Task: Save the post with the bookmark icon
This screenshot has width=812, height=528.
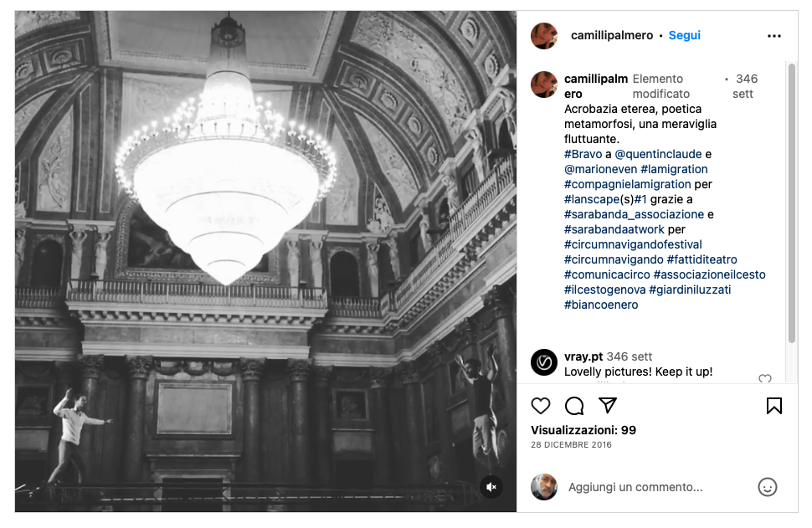Action: pyautogui.click(x=773, y=406)
